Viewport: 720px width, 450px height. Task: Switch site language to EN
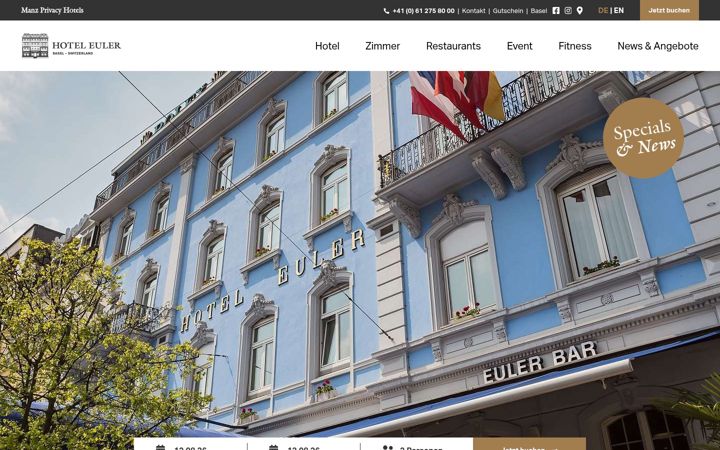pos(619,11)
